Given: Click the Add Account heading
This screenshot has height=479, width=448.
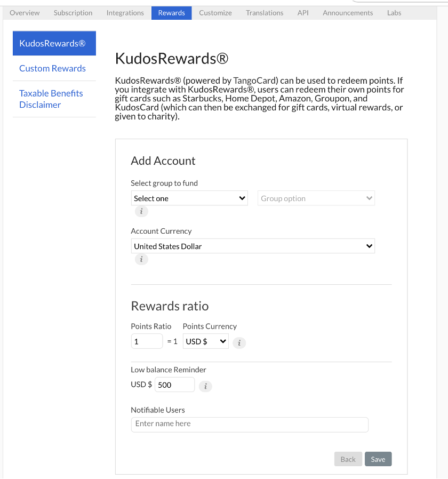Looking at the screenshot, I should pos(163,161).
